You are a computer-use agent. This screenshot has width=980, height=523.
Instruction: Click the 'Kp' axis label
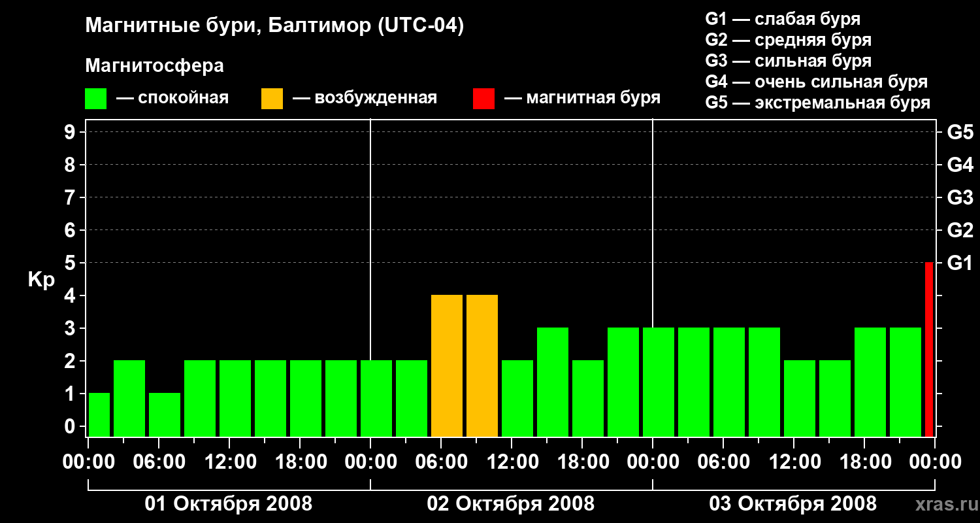point(41,280)
